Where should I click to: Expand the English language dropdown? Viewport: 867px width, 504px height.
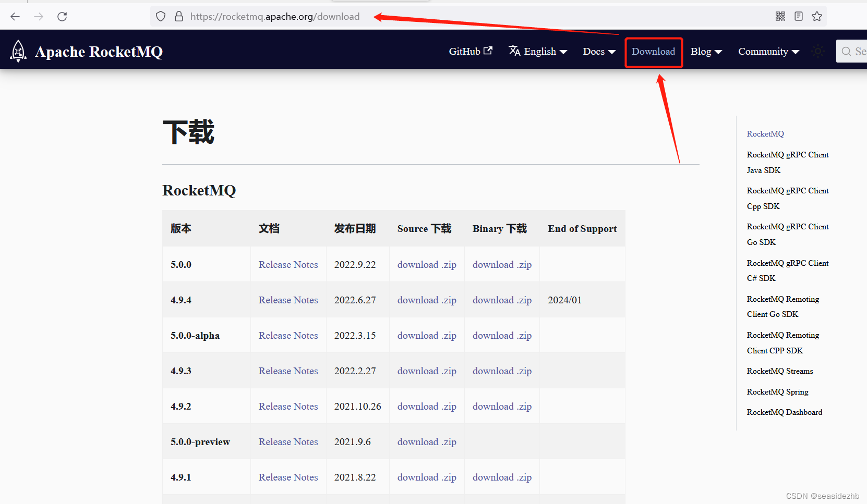click(x=538, y=51)
